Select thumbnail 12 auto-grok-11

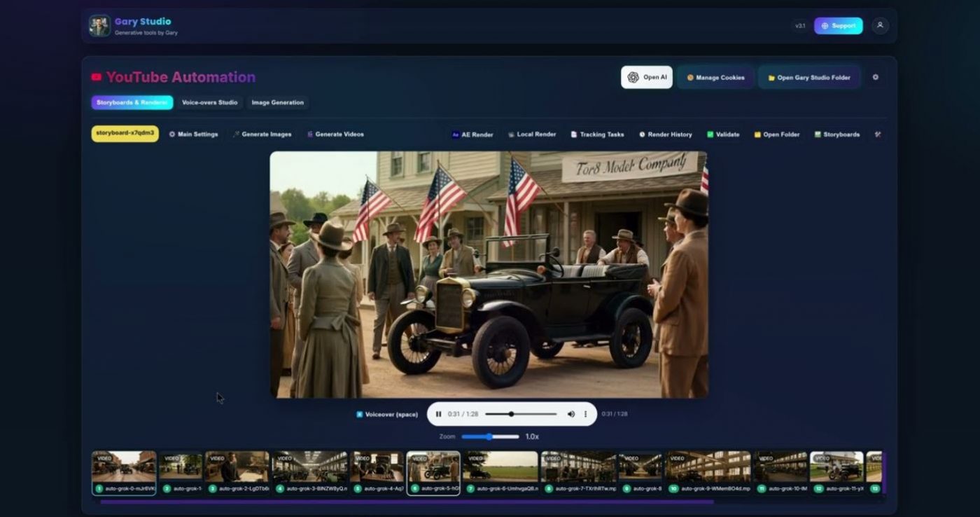tap(837, 473)
